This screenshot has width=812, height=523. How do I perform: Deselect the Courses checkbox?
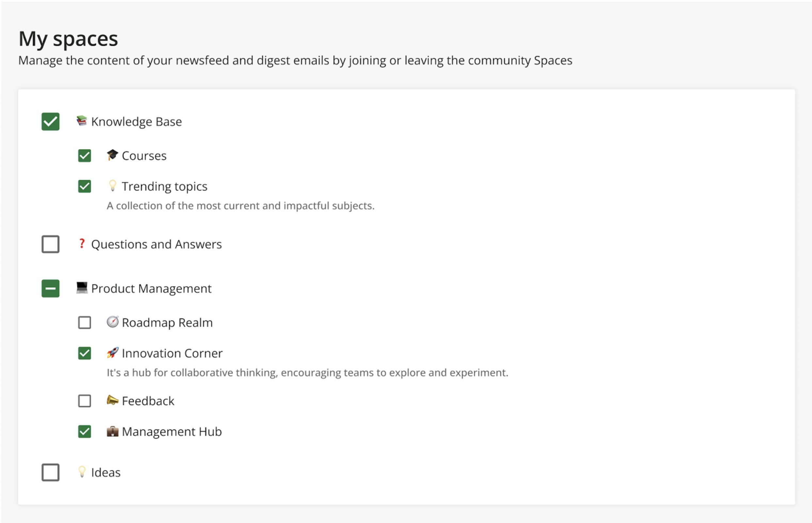pyautogui.click(x=84, y=155)
